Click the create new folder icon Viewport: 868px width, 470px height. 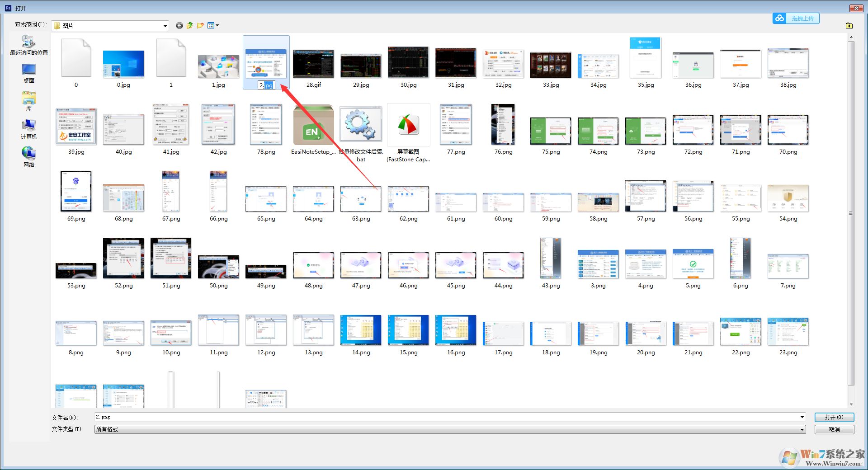coord(200,25)
